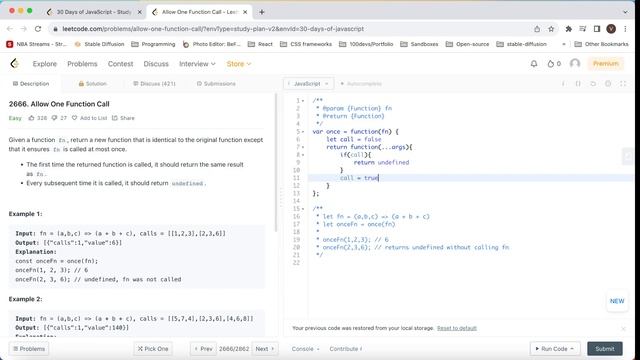Image resolution: width=640 pixels, height=360 pixels.
Task: Click the Reset to default link
Action: tap(457, 328)
